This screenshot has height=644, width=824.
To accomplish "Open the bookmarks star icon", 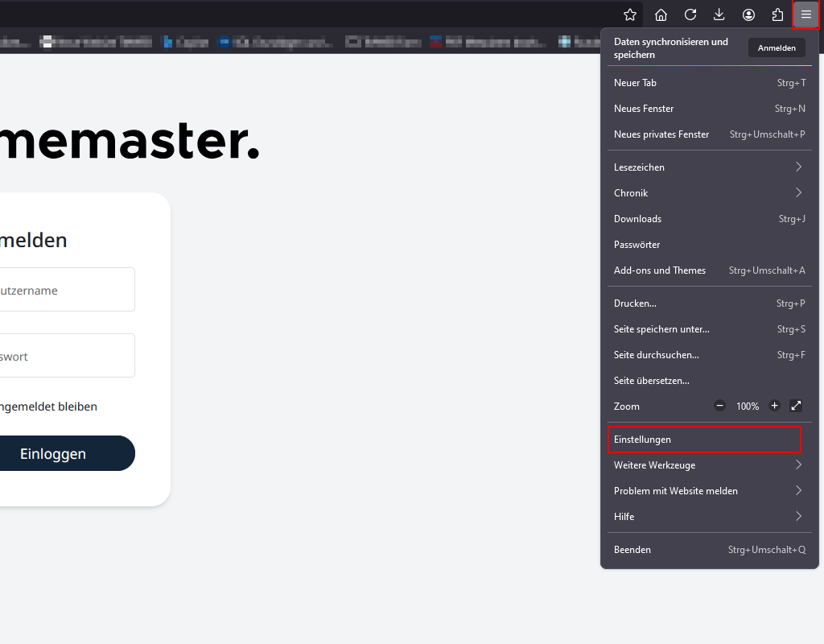I will [x=630, y=14].
